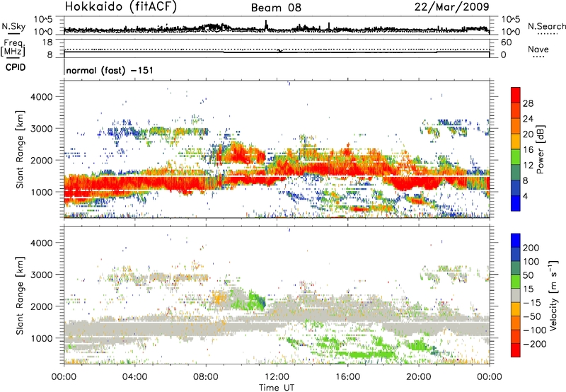Click the "20" label on Power colorbar
Viewport: 566px width, 392px height.
528,134
